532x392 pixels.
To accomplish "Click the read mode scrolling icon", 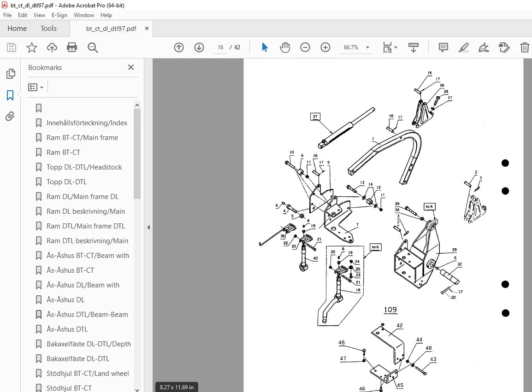I will tap(413, 47).
